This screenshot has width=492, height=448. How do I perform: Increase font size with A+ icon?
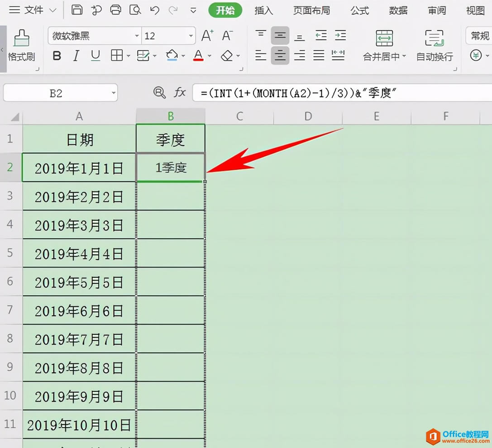207,35
